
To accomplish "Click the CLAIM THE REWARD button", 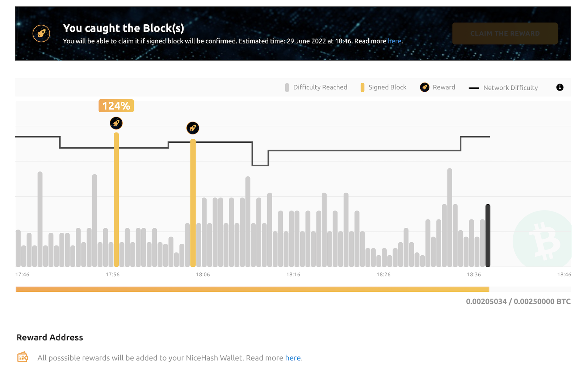I will pos(505,33).
